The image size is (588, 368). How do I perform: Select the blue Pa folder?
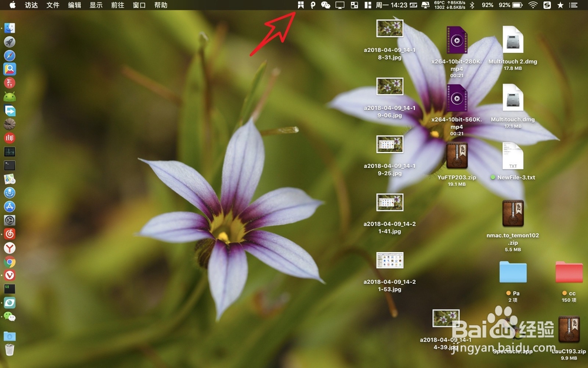513,272
